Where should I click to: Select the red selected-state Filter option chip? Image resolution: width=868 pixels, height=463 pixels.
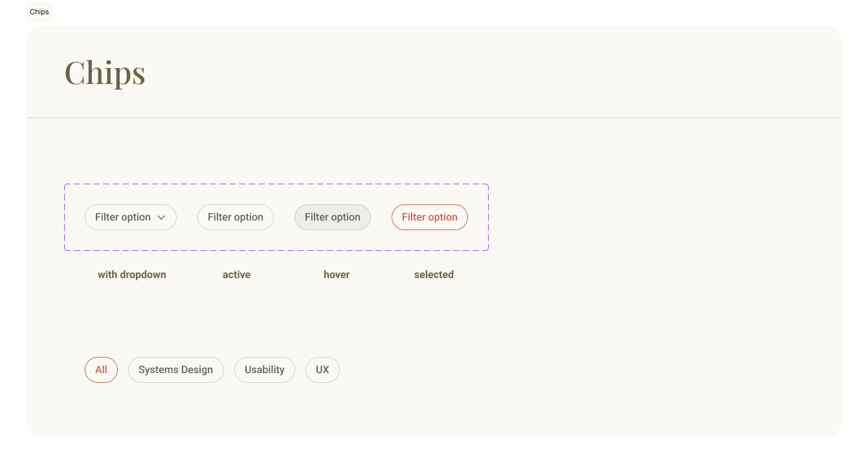coord(429,217)
